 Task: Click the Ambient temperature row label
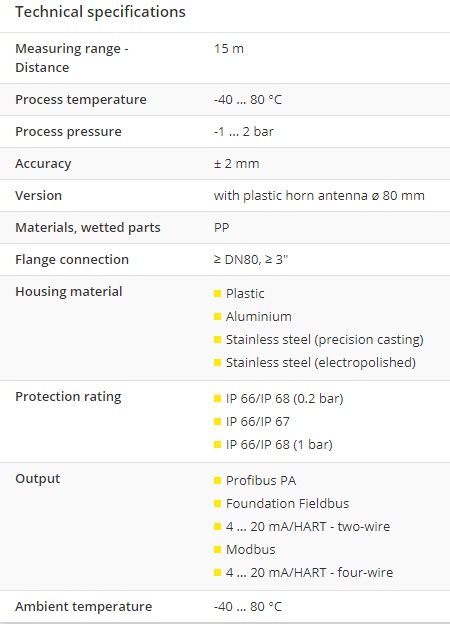click(x=84, y=607)
